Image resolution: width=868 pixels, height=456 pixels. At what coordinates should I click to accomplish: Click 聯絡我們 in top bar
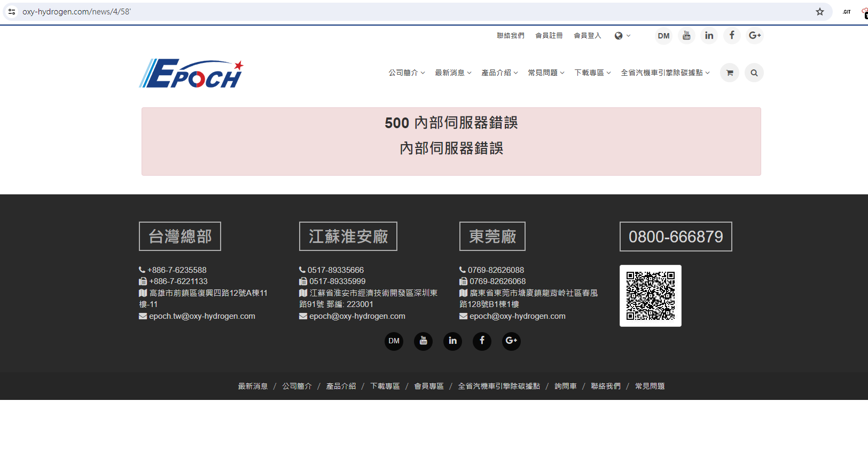511,36
